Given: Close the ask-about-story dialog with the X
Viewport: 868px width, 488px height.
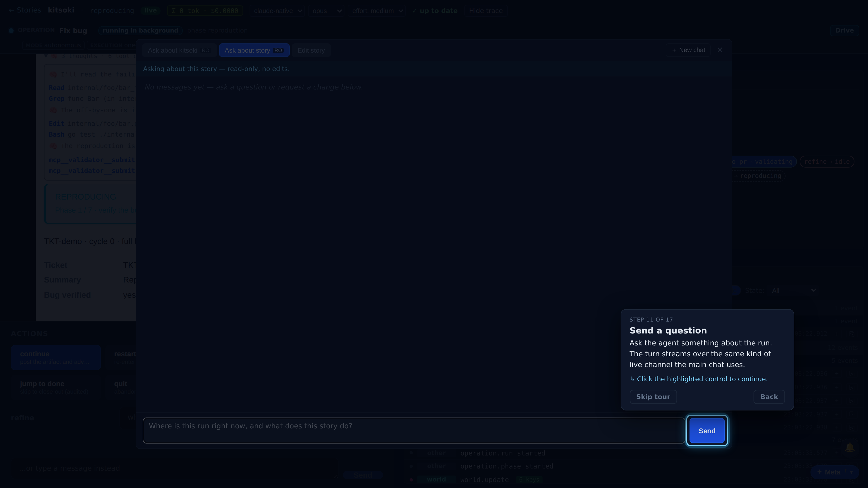Looking at the screenshot, I should 720,50.
